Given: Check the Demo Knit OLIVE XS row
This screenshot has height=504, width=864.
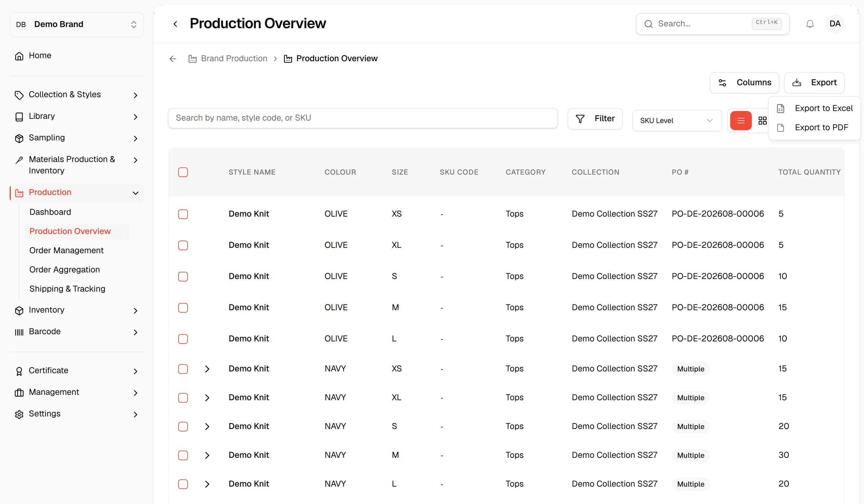Looking at the screenshot, I should pos(183,214).
